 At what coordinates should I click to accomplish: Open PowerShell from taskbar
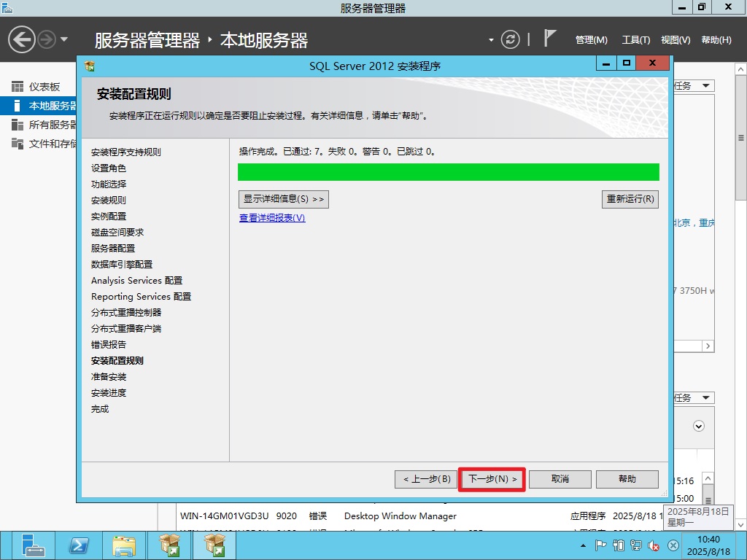pos(79,545)
